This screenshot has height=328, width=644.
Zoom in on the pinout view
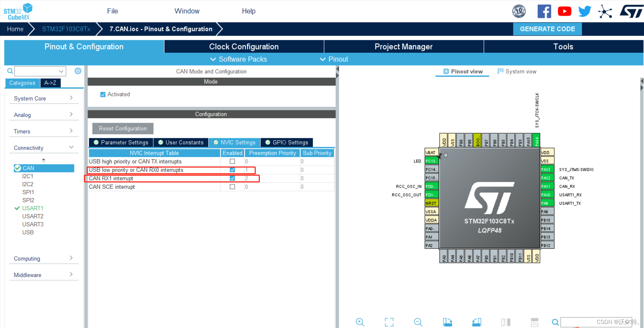click(x=360, y=322)
